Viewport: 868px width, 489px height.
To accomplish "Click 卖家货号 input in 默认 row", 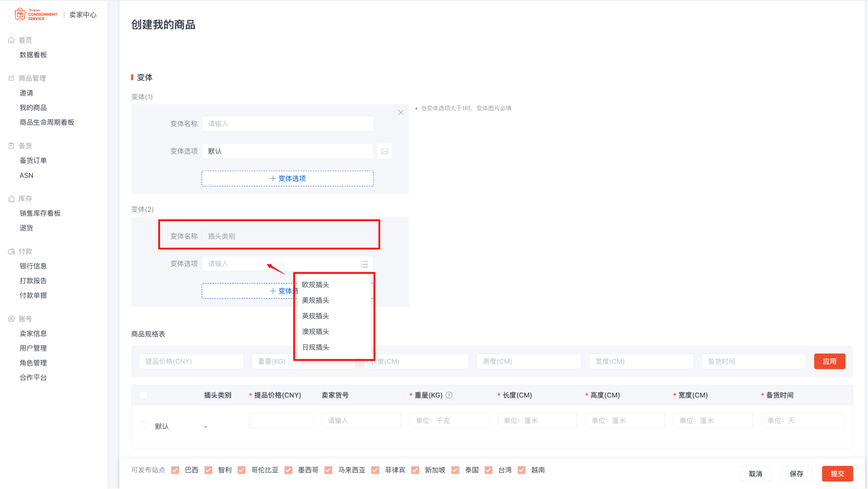I will click(x=361, y=421).
